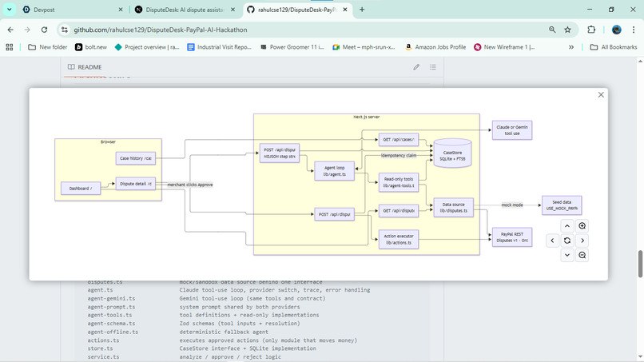Click the page vertical scrollbar thumb
Image resolution: width=644 pixels, height=362 pixels.
click(x=640, y=264)
